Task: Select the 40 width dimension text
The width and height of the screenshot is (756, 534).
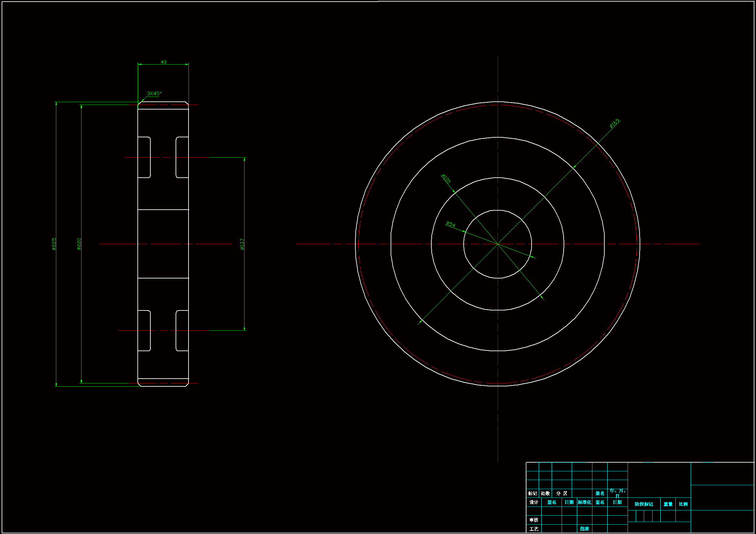Action: [163, 62]
